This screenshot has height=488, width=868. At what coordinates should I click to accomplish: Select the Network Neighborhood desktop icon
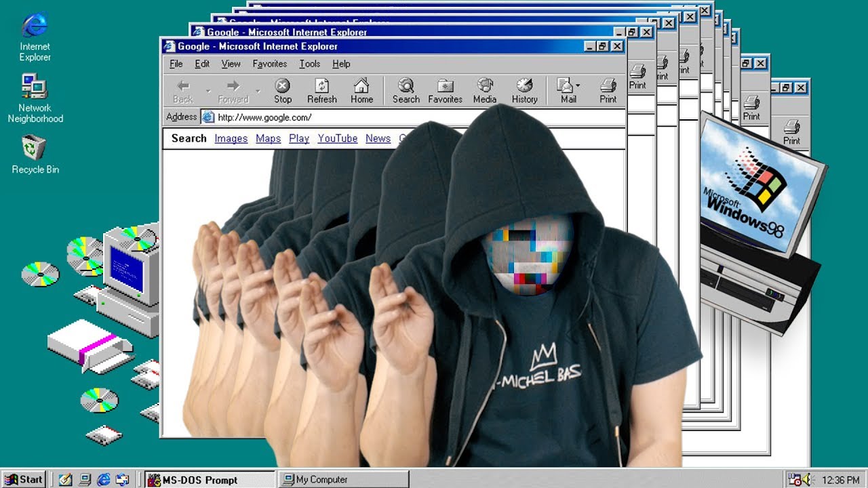[35, 99]
